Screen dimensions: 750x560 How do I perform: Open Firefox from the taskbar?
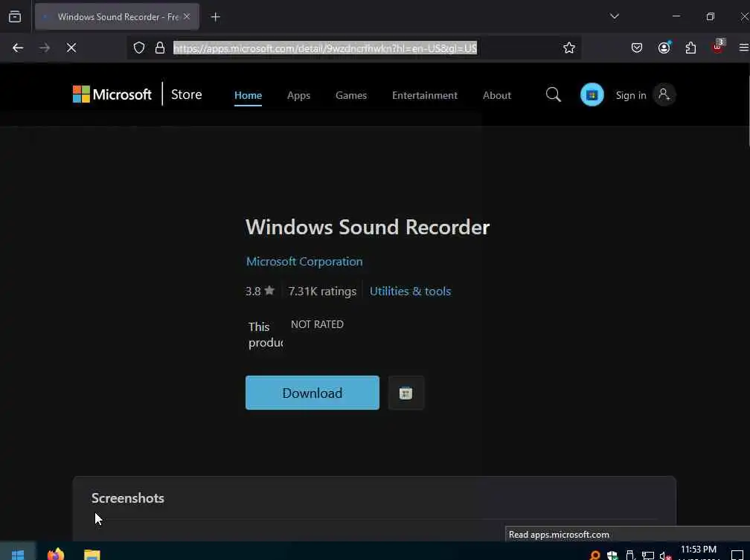click(x=56, y=554)
